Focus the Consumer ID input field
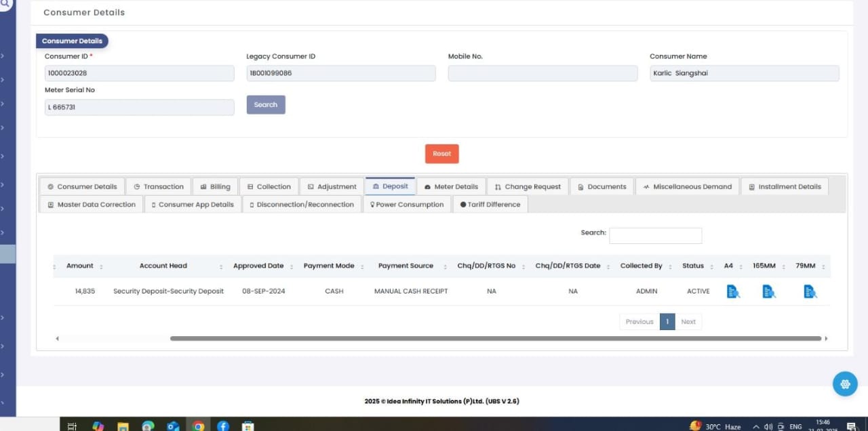868x431 pixels. (x=139, y=73)
